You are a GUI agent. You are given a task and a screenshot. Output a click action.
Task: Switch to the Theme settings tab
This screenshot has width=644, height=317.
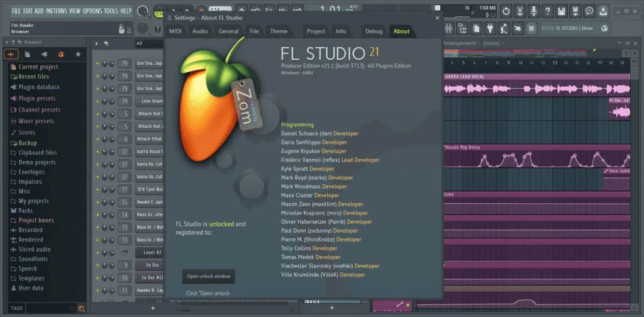(279, 31)
